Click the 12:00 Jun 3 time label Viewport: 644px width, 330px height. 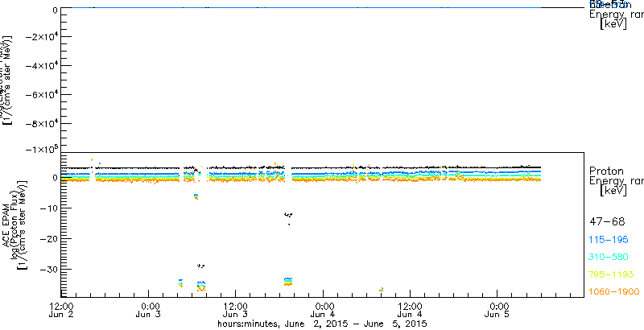point(236,311)
